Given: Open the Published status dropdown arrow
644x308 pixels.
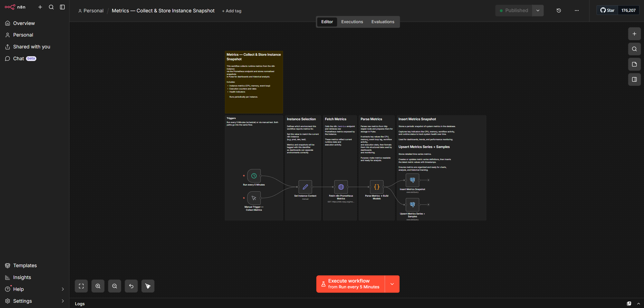Looking at the screenshot, I should coord(538,11).
